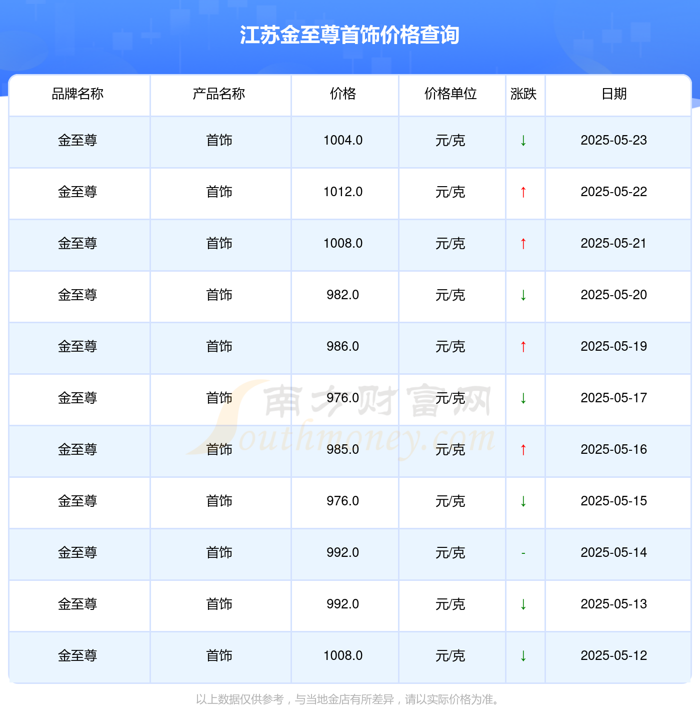Click the date 2025-05-21

click(614, 244)
